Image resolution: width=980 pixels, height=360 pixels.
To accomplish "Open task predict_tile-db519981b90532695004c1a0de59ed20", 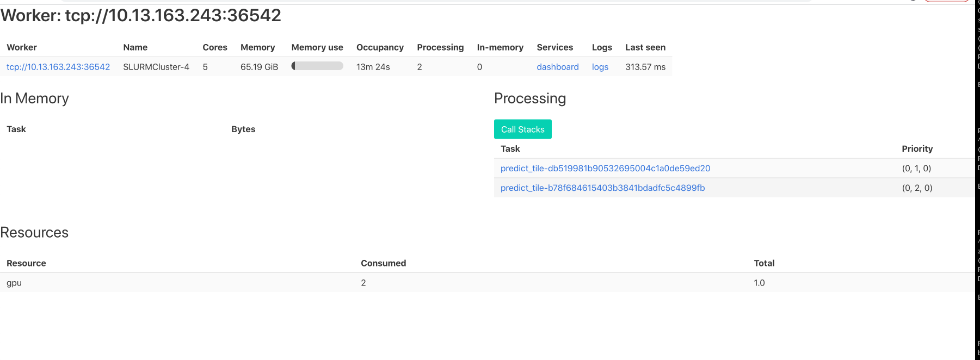I will click(x=606, y=169).
